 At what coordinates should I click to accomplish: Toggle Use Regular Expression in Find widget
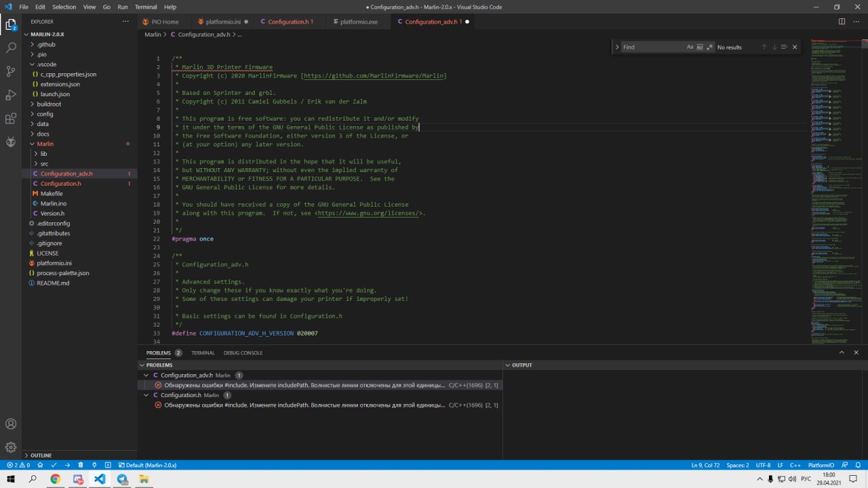point(709,47)
